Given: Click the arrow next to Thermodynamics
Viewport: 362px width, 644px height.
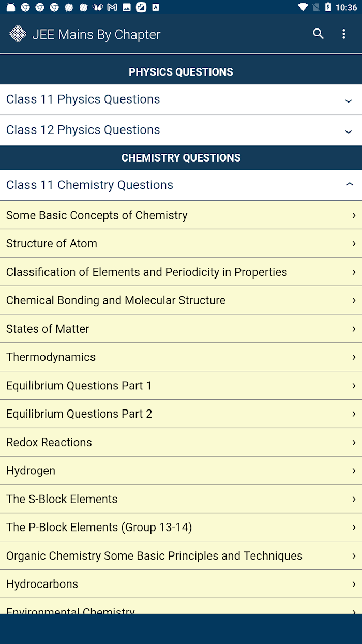Looking at the screenshot, I should pos(354,357).
